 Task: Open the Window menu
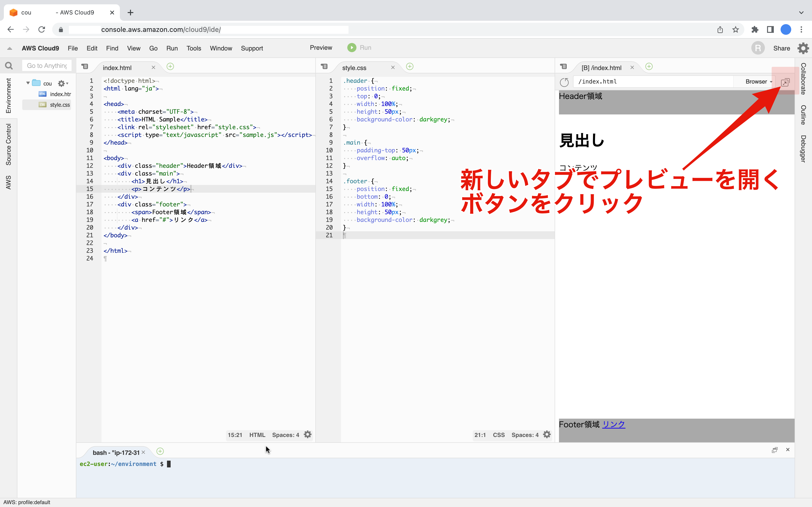point(221,48)
